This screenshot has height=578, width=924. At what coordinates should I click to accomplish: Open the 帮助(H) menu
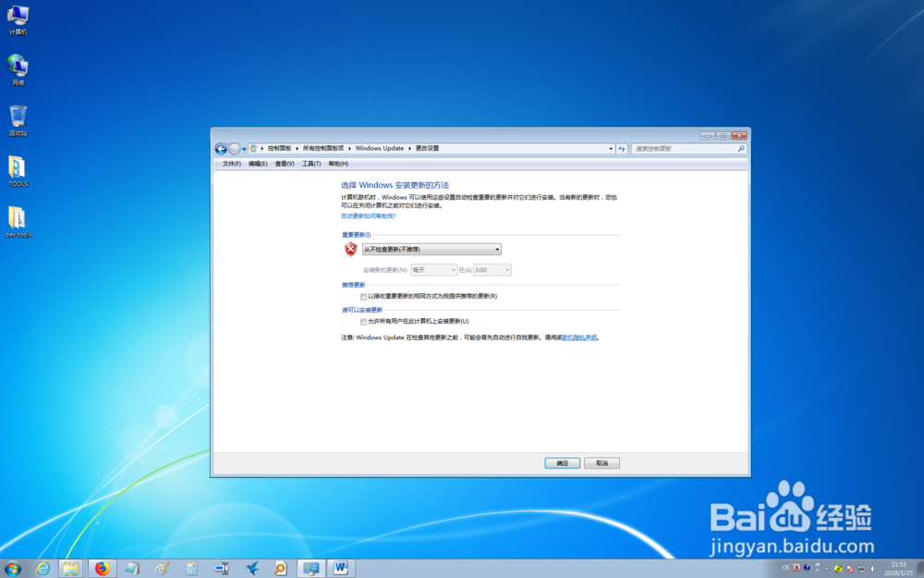coord(338,164)
